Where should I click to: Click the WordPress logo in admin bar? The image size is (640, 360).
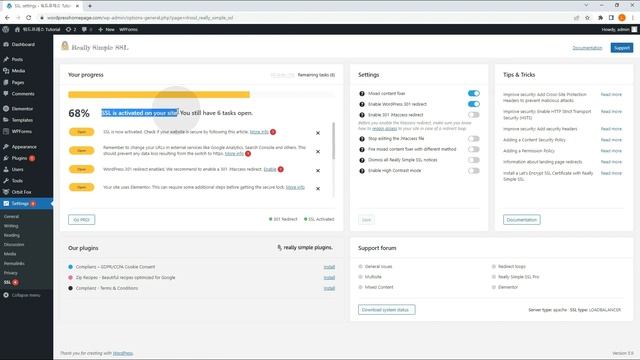pyautogui.click(x=6, y=29)
